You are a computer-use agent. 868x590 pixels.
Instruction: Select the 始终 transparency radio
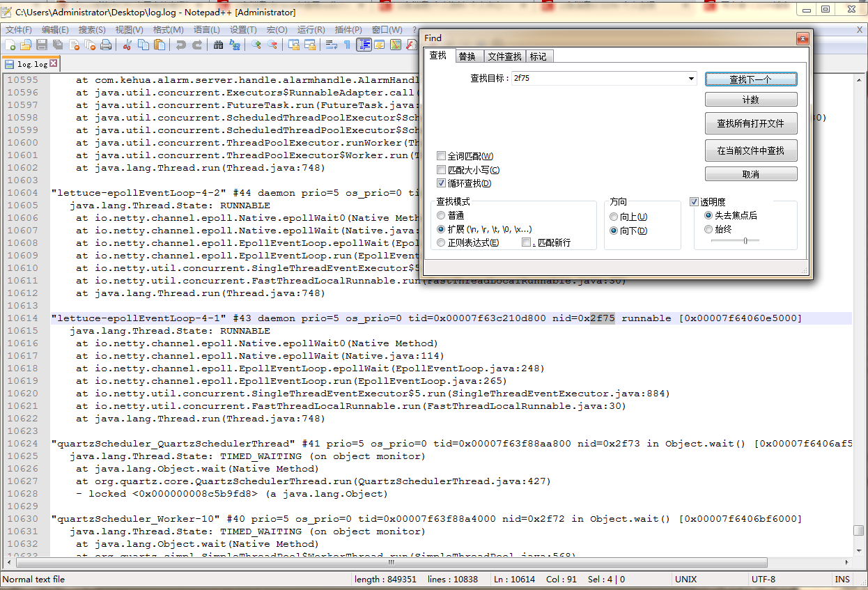click(708, 229)
